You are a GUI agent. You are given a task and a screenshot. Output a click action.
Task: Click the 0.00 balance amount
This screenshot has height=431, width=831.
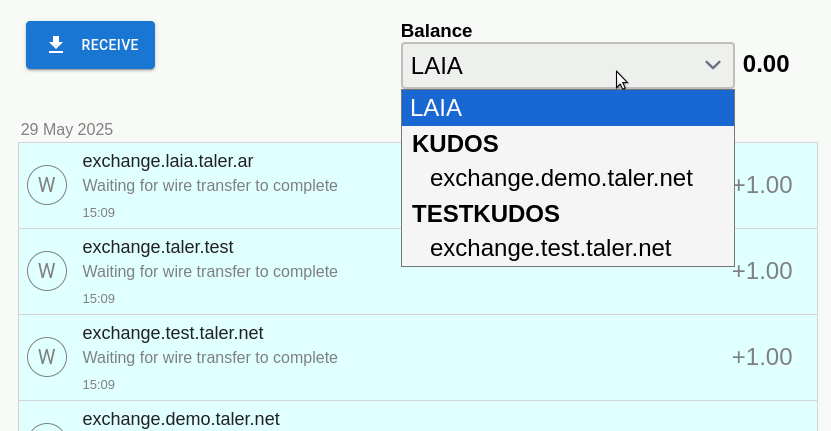pyautogui.click(x=766, y=64)
